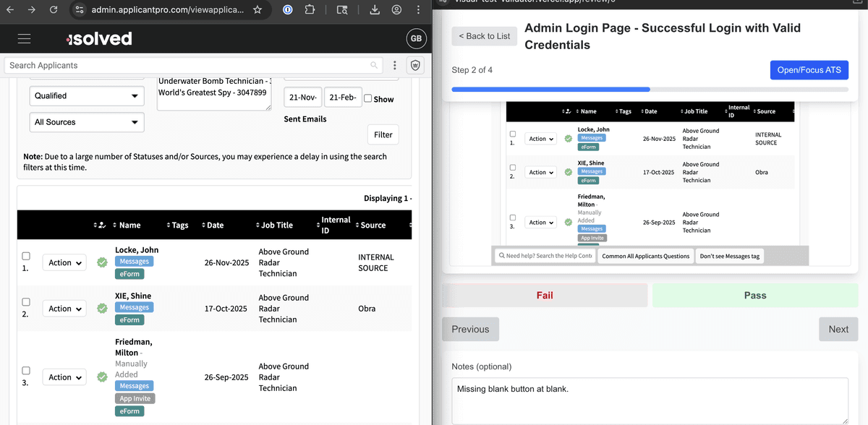Mark the step as Fail
Viewport: 868px width, 425px height.
[545, 295]
